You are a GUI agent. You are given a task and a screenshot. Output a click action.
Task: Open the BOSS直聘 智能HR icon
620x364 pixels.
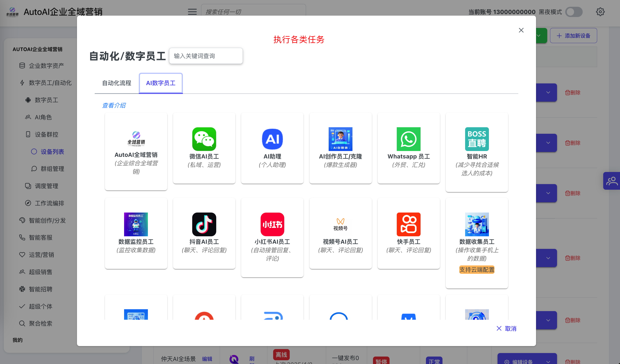tap(477, 139)
